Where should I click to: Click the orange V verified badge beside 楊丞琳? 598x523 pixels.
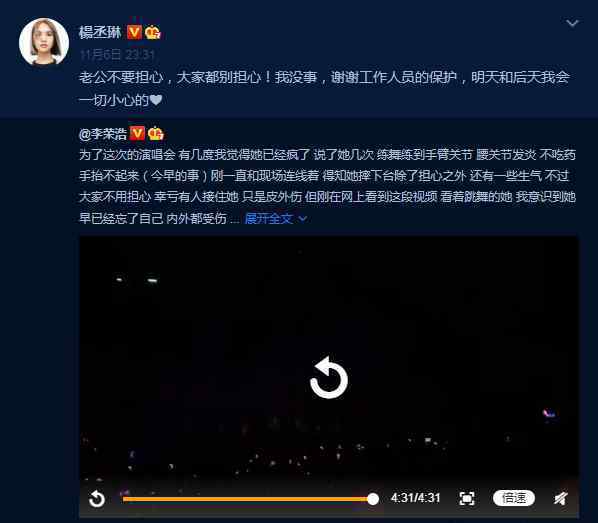click(134, 32)
